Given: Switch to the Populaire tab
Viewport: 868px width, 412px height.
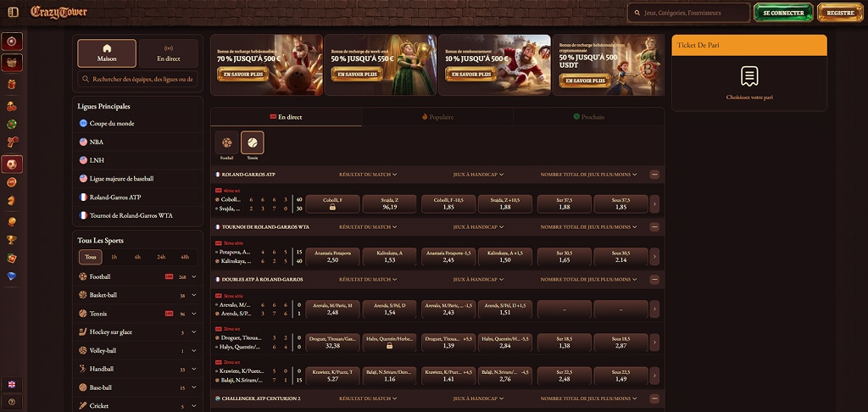Looking at the screenshot, I should coord(437,117).
